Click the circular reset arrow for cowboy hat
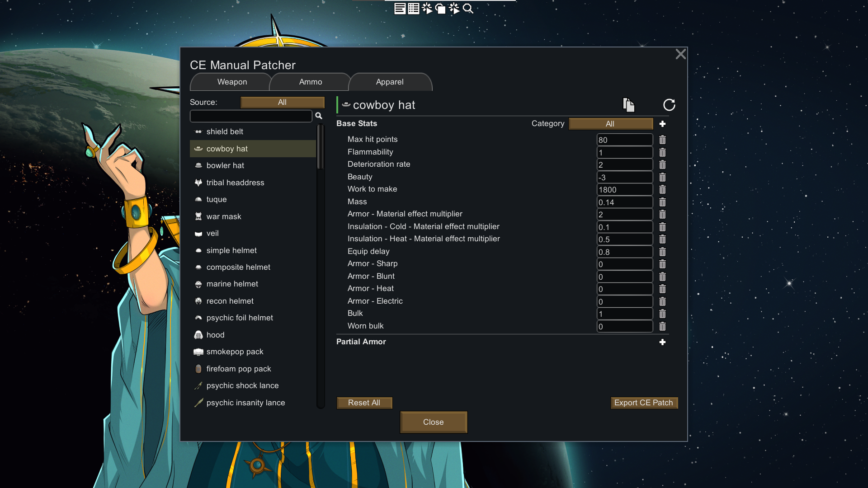 click(669, 105)
